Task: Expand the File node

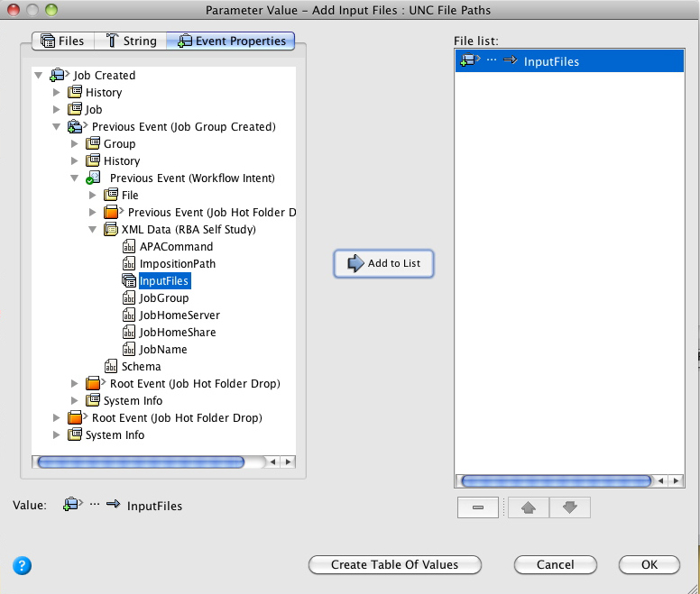Action: point(93,195)
